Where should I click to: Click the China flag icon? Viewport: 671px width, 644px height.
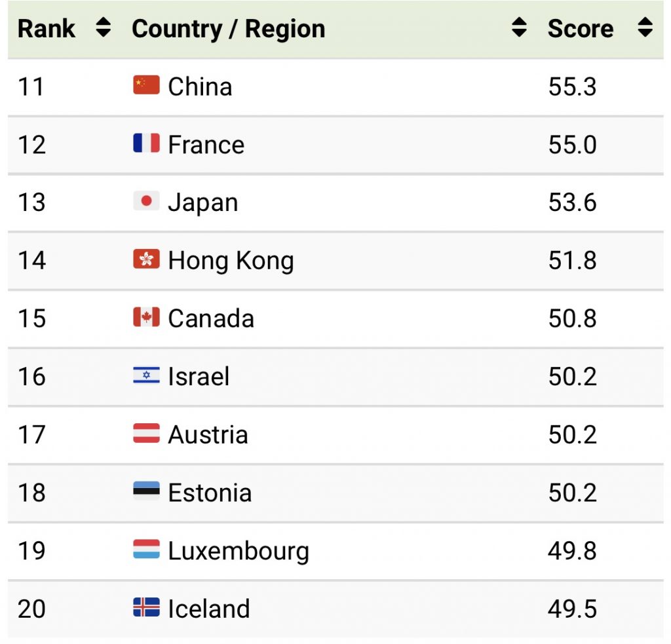(145, 86)
